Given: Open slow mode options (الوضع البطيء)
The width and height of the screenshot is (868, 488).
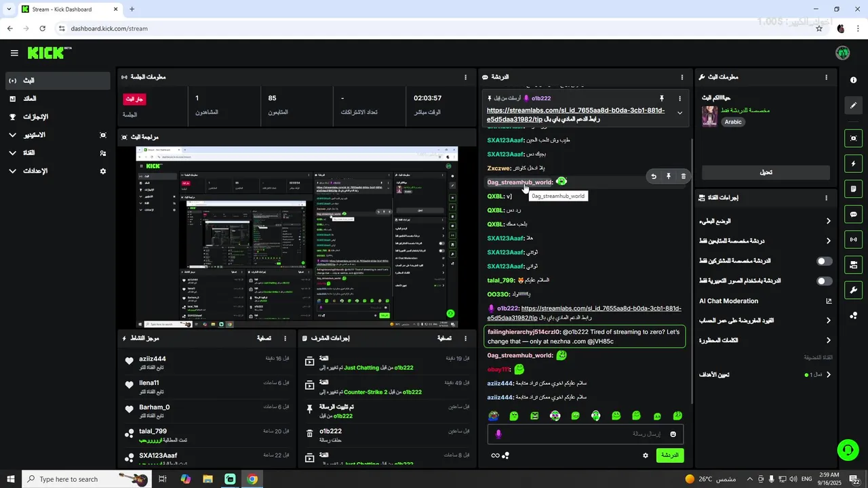Looking at the screenshot, I should click(765, 221).
